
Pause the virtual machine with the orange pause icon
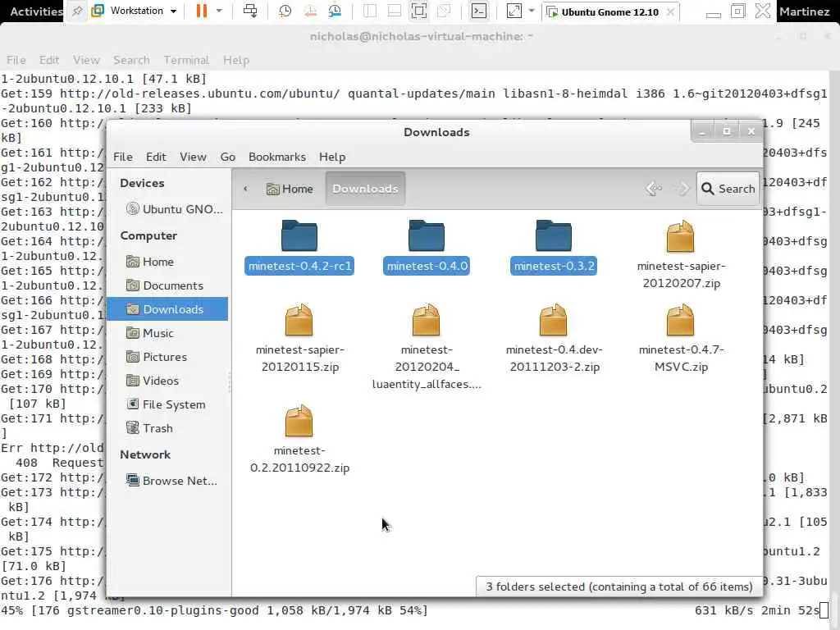tap(202, 11)
